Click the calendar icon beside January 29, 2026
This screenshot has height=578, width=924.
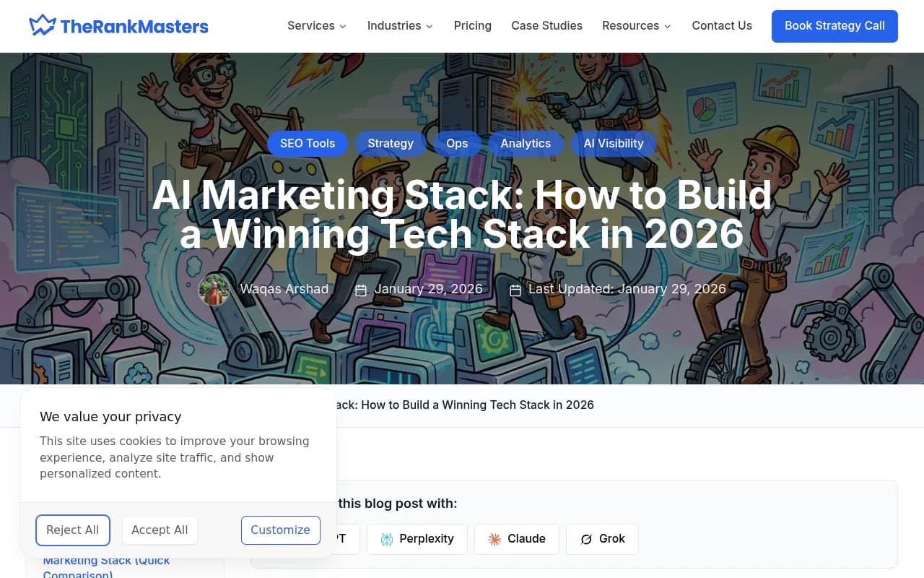coord(360,290)
